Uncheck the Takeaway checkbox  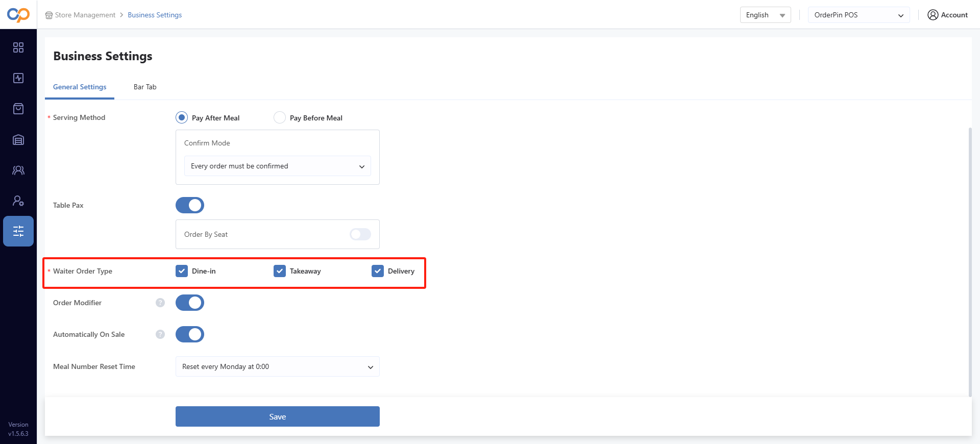[280, 271]
